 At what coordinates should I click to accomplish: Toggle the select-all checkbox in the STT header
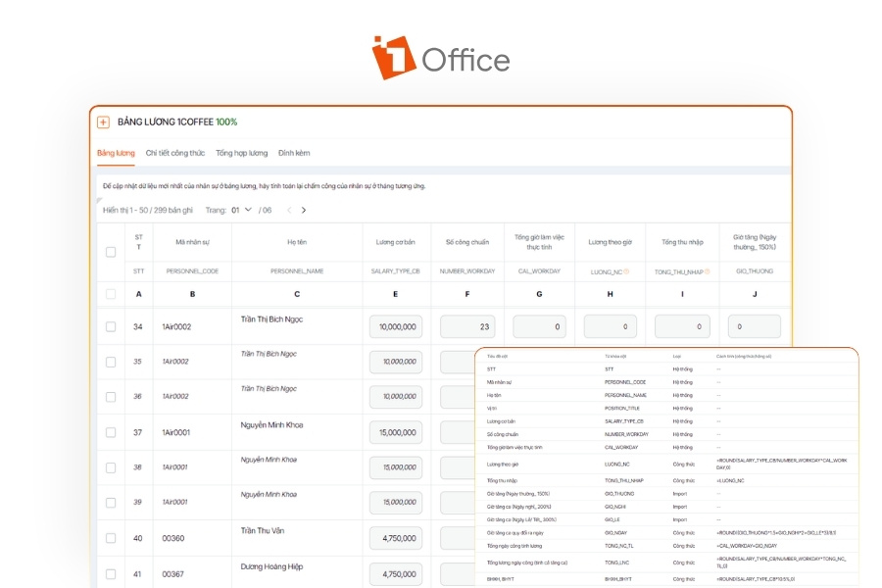click(111, 252)
